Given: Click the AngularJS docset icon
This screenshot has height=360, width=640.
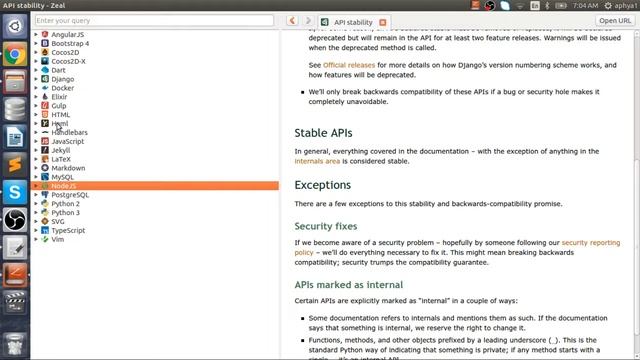Looking at the screenshot, I should 45,34.
